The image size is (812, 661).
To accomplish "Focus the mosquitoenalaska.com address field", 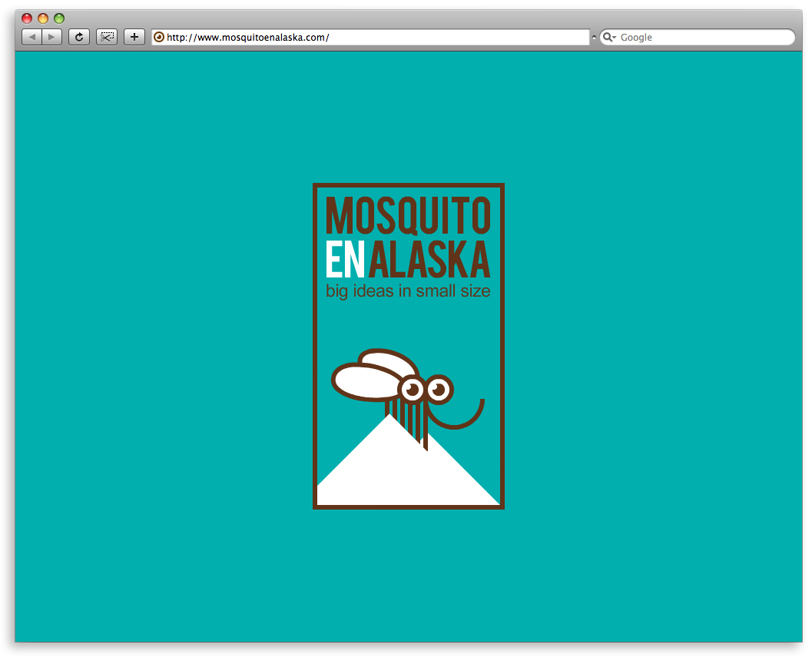I will [x=369, y=37].
